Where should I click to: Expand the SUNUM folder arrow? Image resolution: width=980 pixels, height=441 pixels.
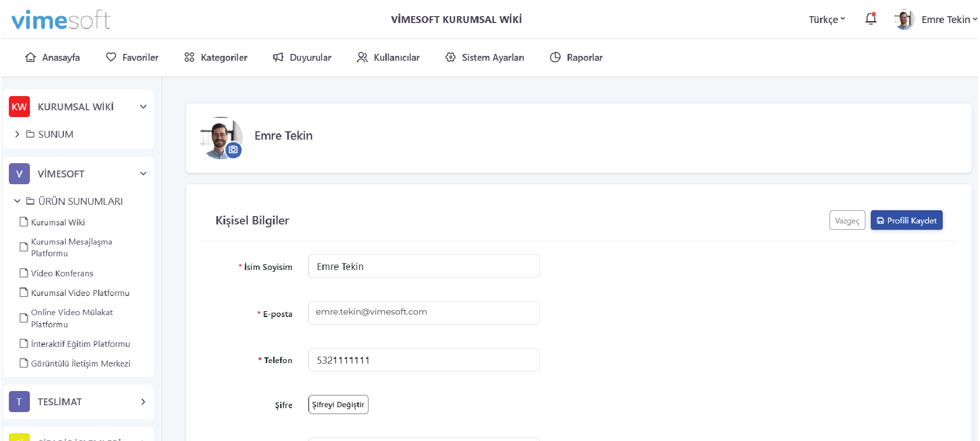(17, 134)
